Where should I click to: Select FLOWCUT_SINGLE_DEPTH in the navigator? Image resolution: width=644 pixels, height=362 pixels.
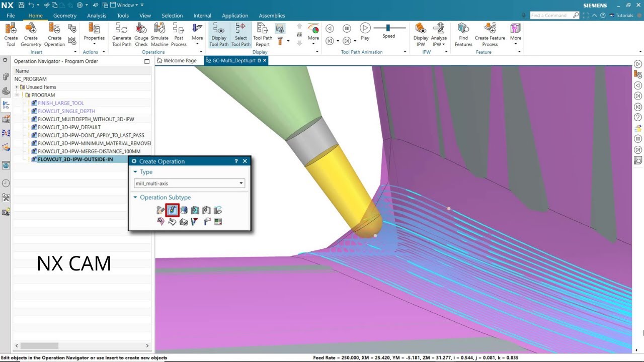[66, 111]
